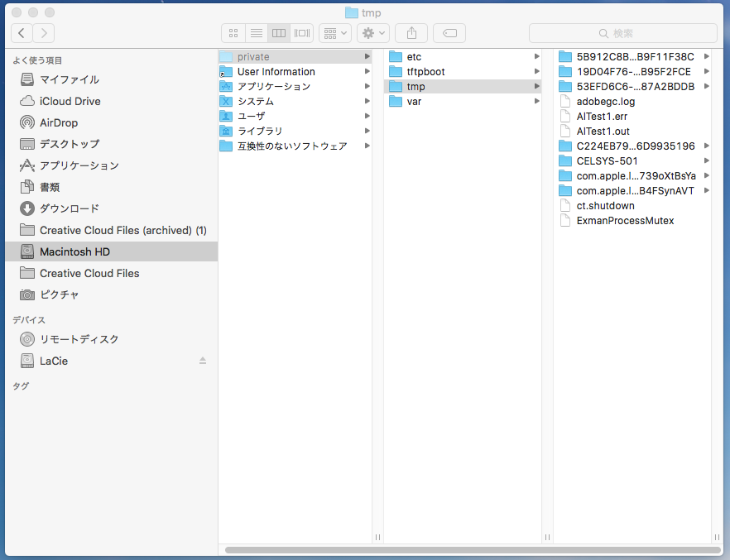Click the Share toolbar button

point(411,33)
